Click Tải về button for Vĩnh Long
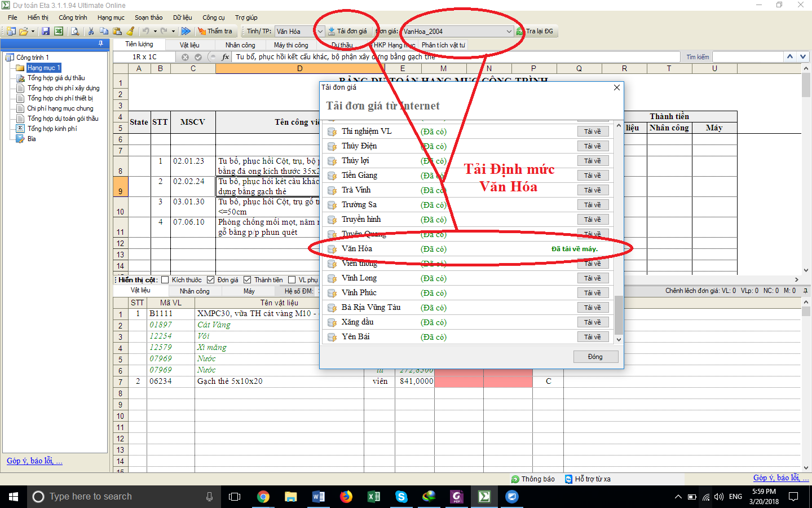The height and width of the screenshot is (508, 812). click(593, 278)
